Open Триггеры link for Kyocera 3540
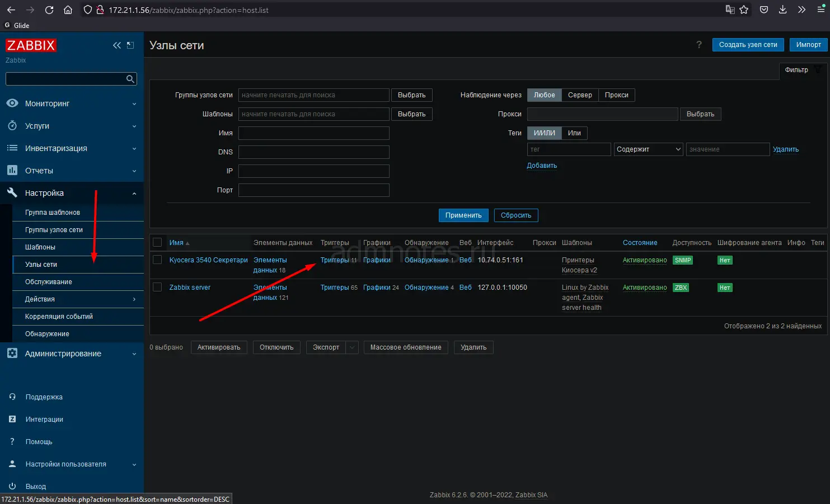 [335, 260]
